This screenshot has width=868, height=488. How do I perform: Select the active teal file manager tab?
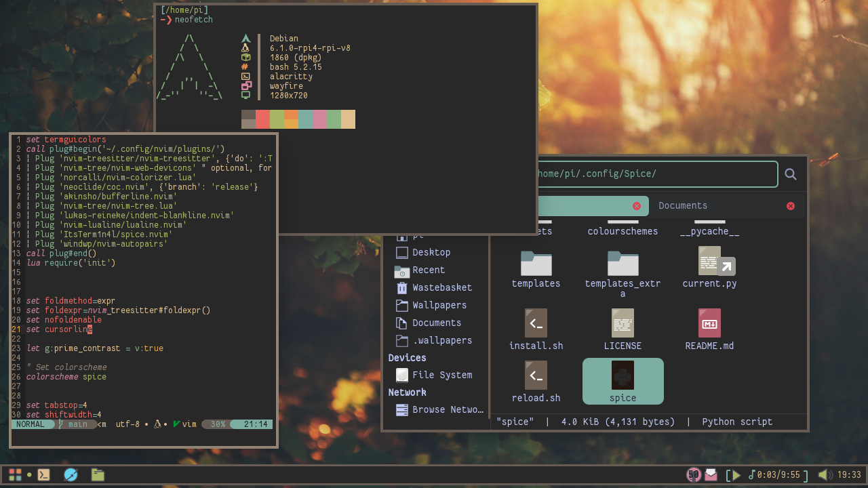[593, 205]
